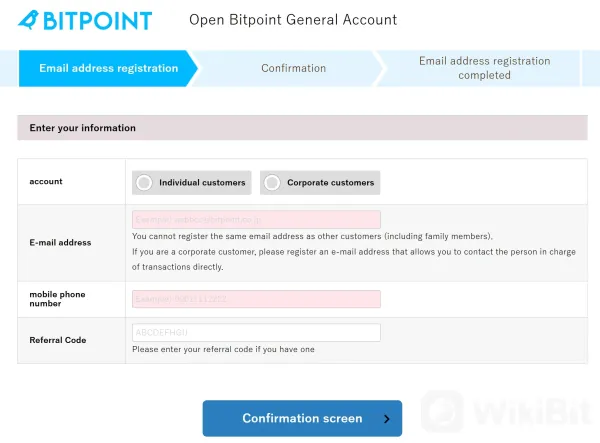Click the E-mail address row label
Image resolution: width=600 pixels, height=443 pixels.
click(x=60, y=243)
